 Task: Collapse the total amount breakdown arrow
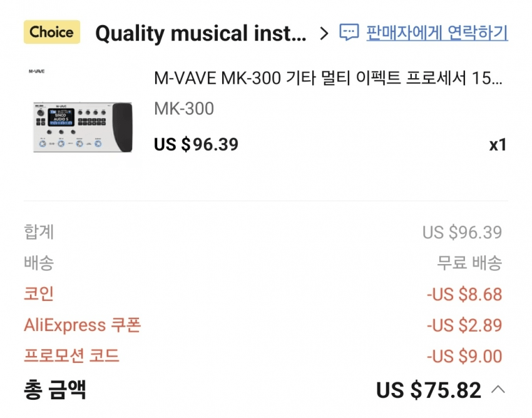[498, 390]
